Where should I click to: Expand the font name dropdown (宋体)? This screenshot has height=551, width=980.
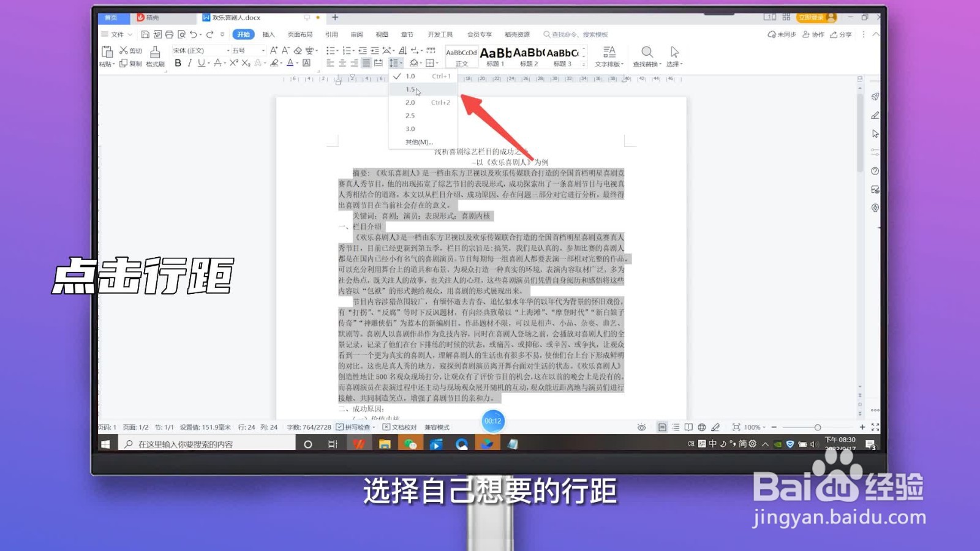tap(228, 50)
